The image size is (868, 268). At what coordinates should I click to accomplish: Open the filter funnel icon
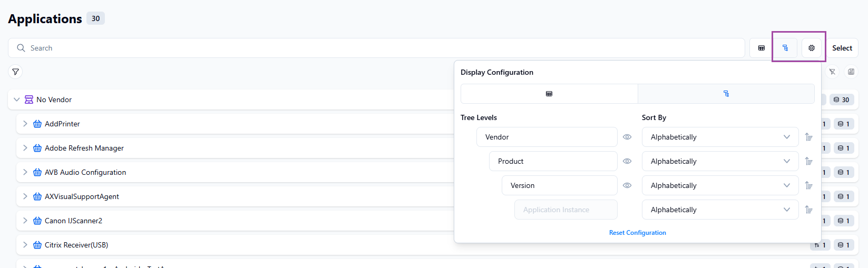click(16, 72)
